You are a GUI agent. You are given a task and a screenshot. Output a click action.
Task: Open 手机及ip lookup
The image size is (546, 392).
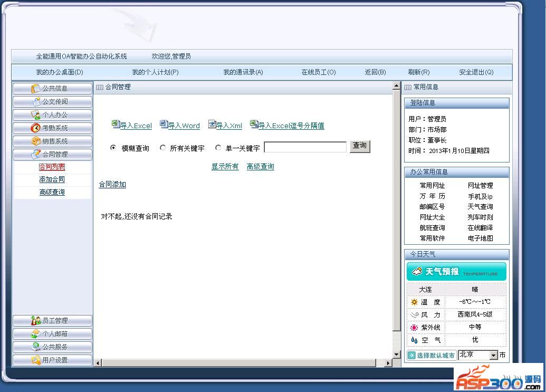[x=480, y=196]
